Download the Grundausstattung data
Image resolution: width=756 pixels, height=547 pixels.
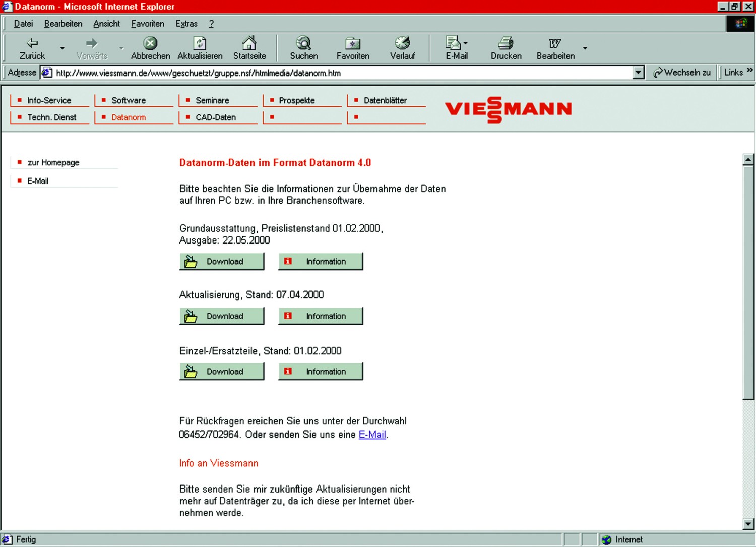tap(222, 261)
